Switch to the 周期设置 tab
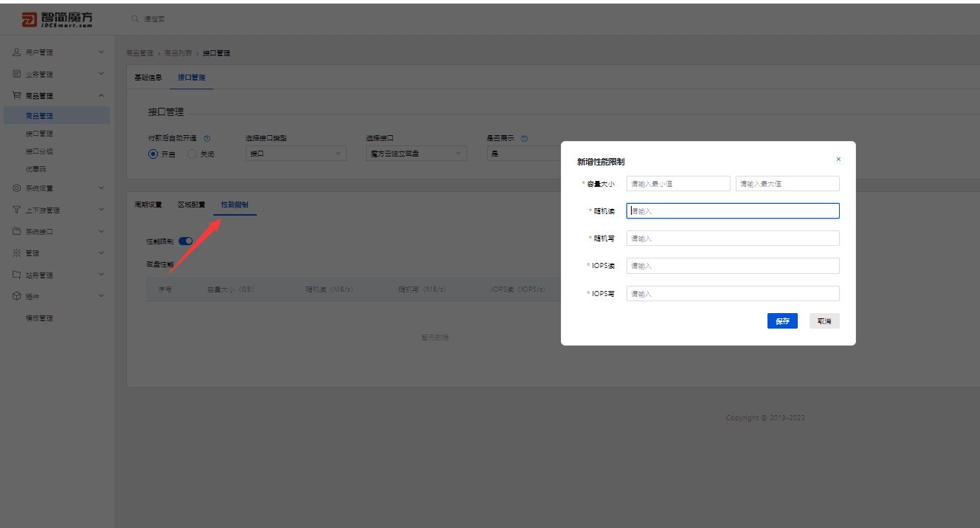Viewport: 980px width, 528px height. [x=148, y=205]
